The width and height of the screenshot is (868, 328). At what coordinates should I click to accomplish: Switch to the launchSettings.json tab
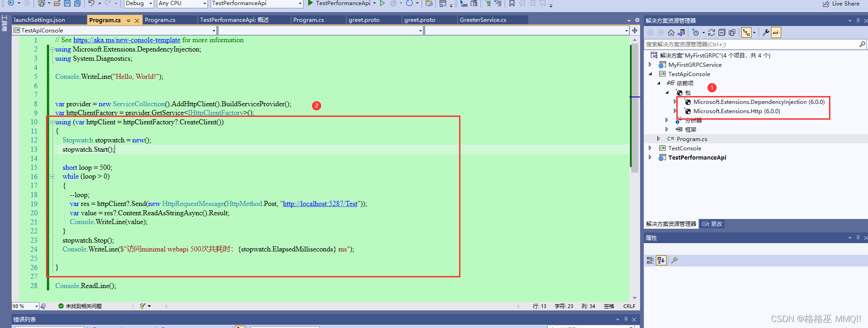pyautogui.click(x=39, y=20)
